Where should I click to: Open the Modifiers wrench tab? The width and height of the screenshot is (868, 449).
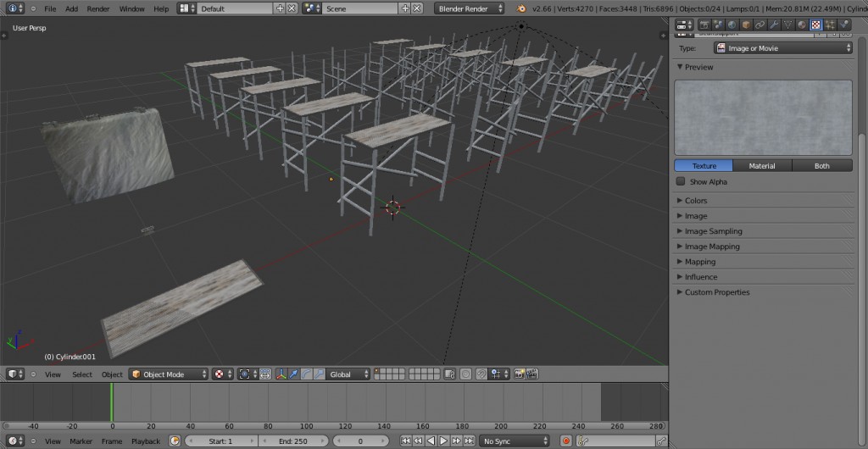click(774, 25)
